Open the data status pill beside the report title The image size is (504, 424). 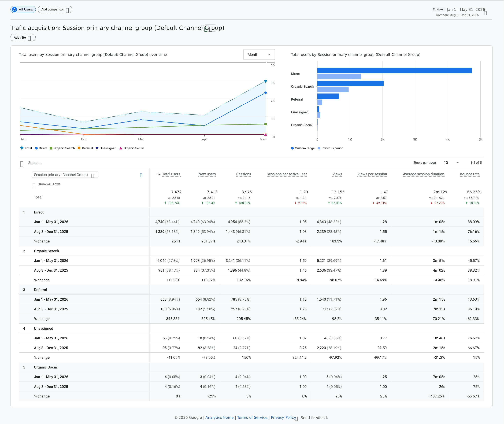pos(210,28)
